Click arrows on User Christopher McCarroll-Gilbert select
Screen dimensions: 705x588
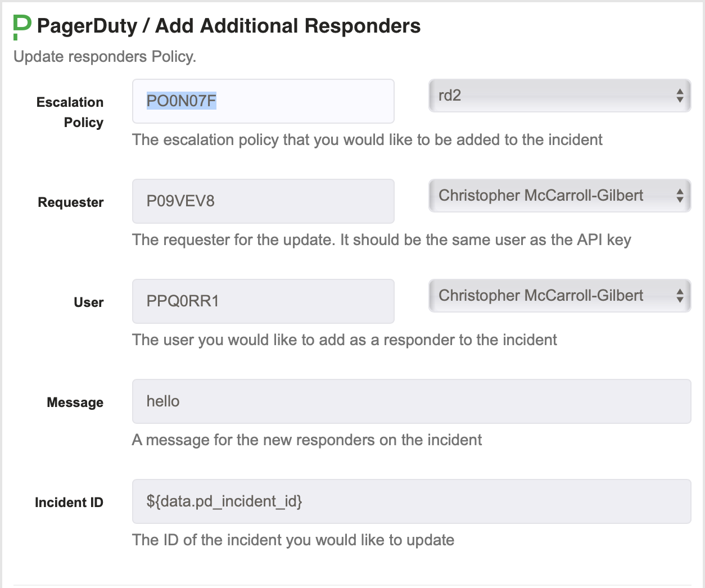click(x=680, y=296)
